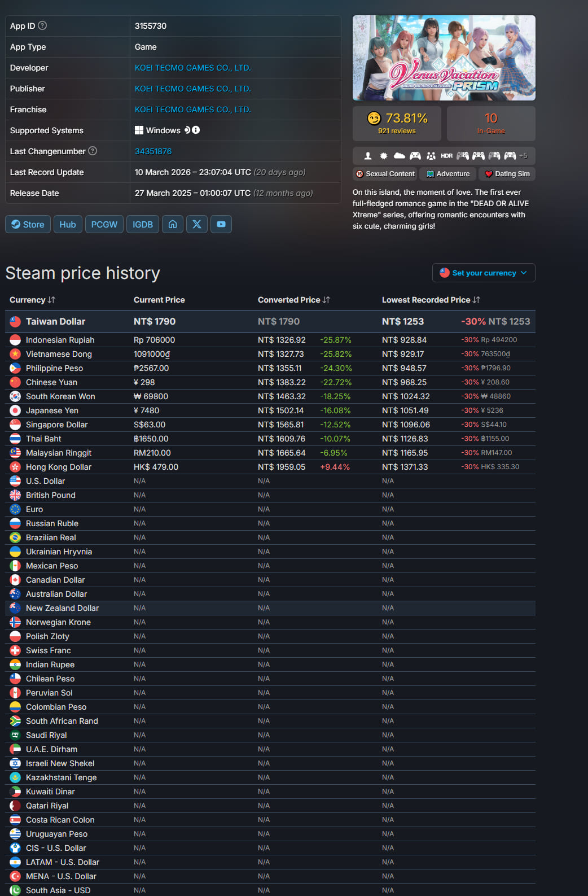Image resolution: width=588 pixels, height=896 pixels.
Task: Open the homepage link button
Action: [173, 224]
